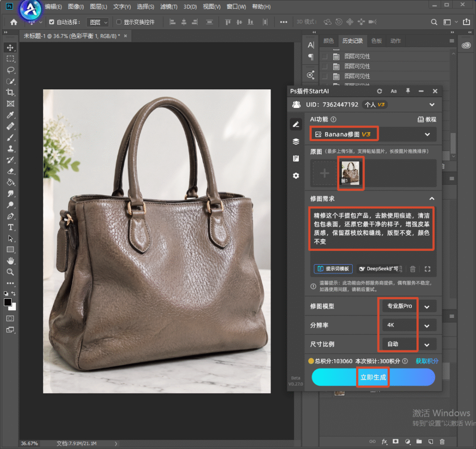Toggle second 图层可见性 history state checkbox
476x449 pixels.
(x=325, y=66)
